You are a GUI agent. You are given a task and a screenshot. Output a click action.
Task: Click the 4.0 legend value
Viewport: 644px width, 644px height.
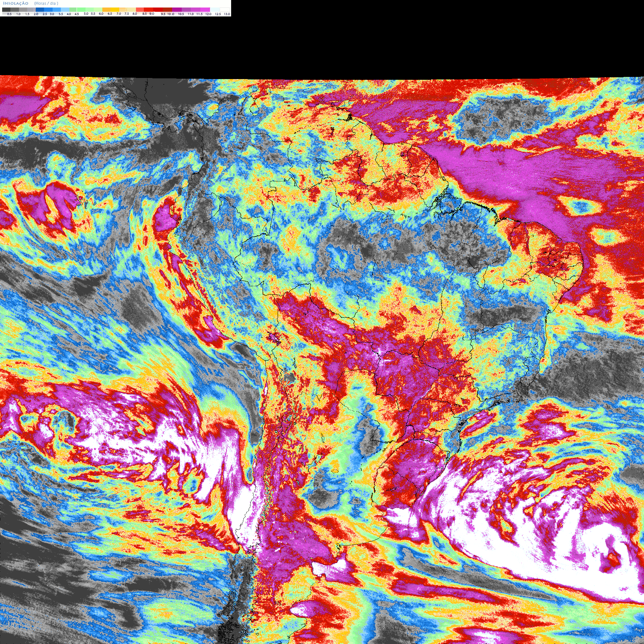click(x=69, y=14)
